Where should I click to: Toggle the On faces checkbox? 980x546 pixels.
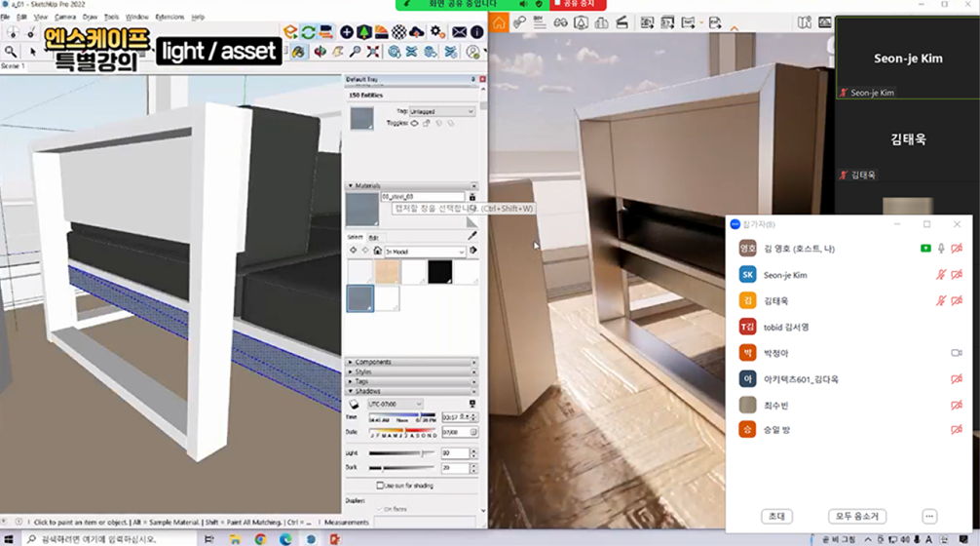[380, 509]
